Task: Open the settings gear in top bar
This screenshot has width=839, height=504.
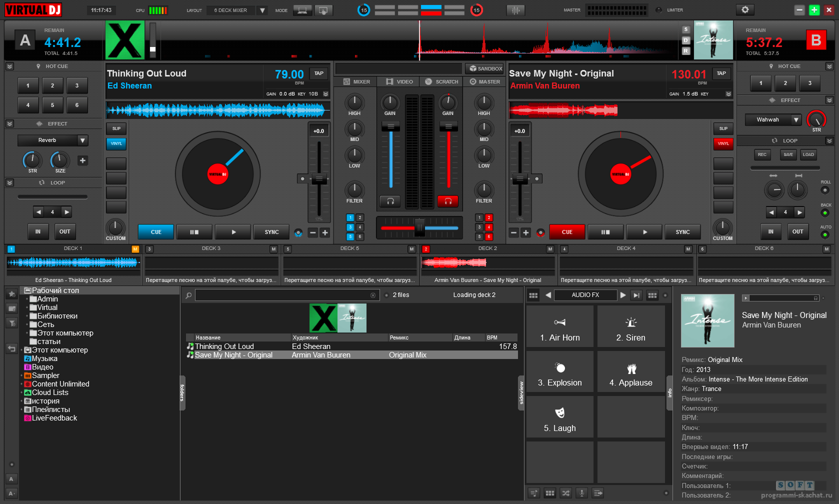Action: pos(745,10)
